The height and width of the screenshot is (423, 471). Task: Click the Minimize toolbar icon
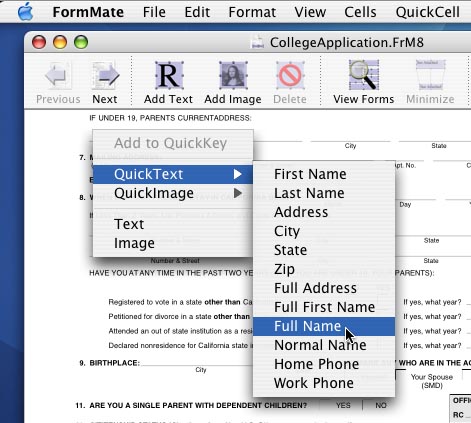pyautogui.click(x=430, y=75)
